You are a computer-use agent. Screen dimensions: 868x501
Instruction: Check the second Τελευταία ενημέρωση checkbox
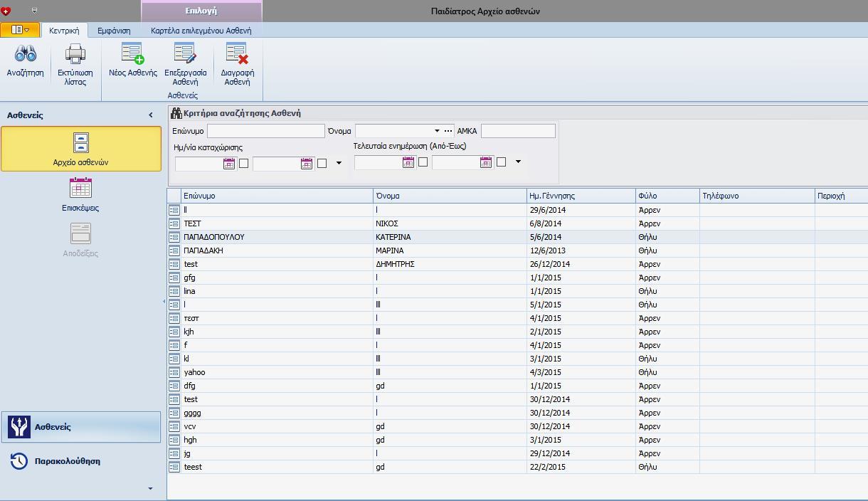[x=501, y=162]
